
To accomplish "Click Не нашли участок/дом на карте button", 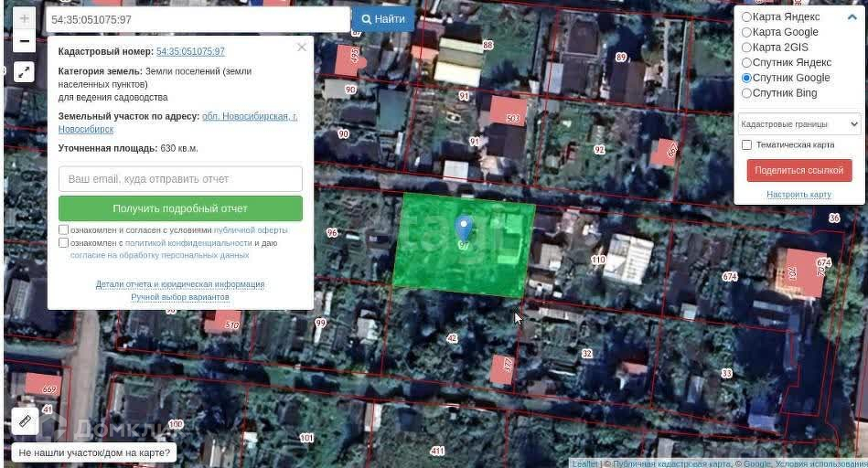I will [x=94, y=452].
